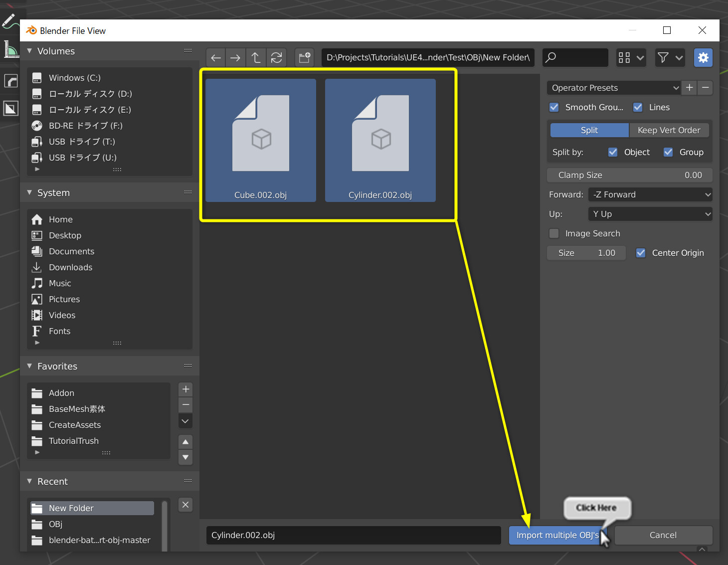Image resolution: width=728 pixels, height=565 pixels.
Task: Open the Forward axis dropdown
Action: pos(650,194)
